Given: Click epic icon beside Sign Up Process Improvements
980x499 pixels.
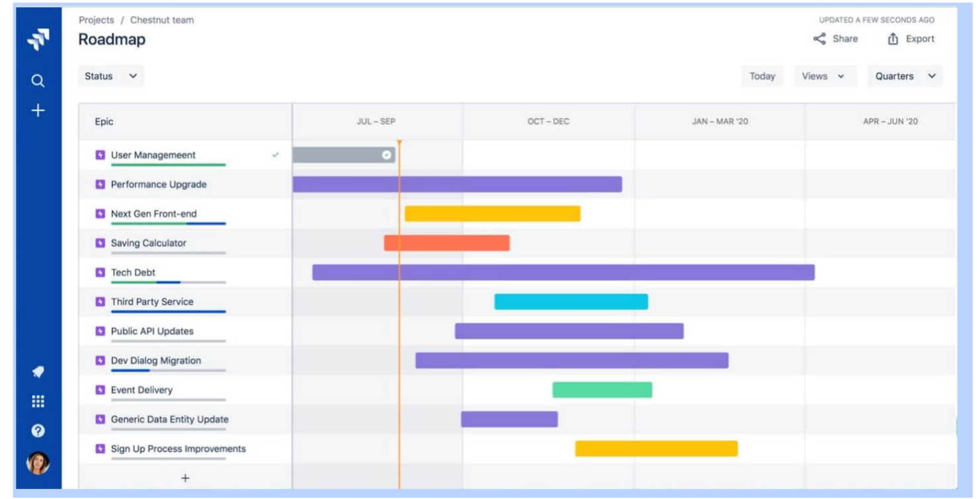Looking at the screenshot, I should (x=101, y=449).
